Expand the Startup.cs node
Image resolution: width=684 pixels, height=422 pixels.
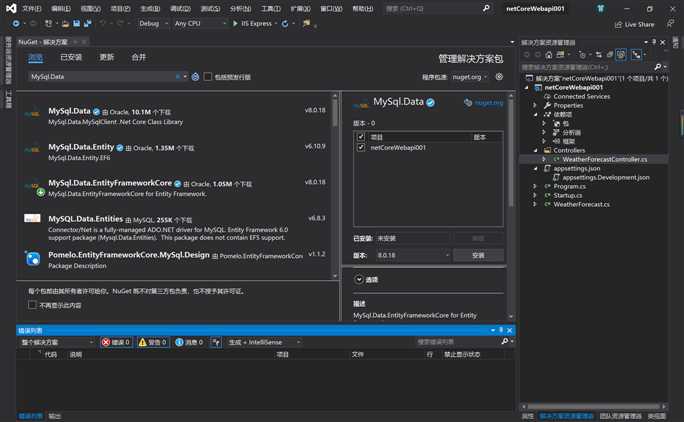click(x=535, y=195)
